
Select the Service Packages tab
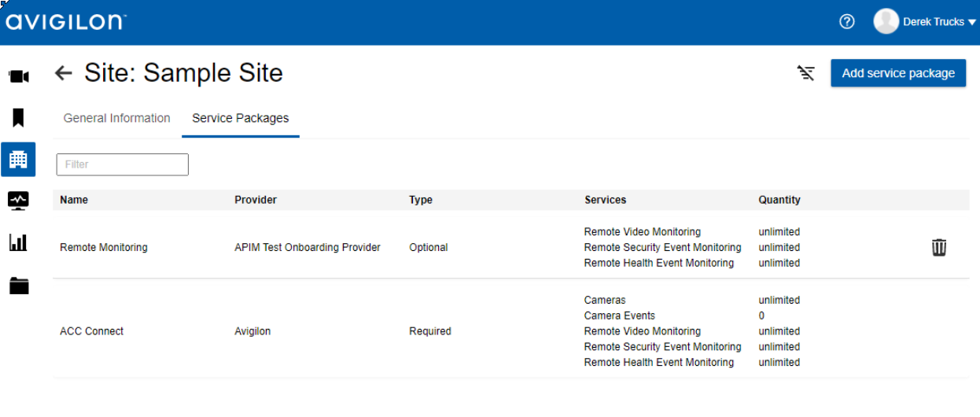coord(240,118)
